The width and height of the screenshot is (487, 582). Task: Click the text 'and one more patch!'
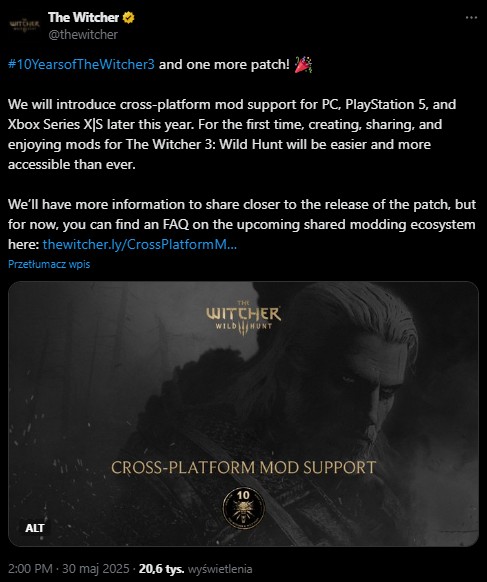pyautogui.click(x=224, y=65)
